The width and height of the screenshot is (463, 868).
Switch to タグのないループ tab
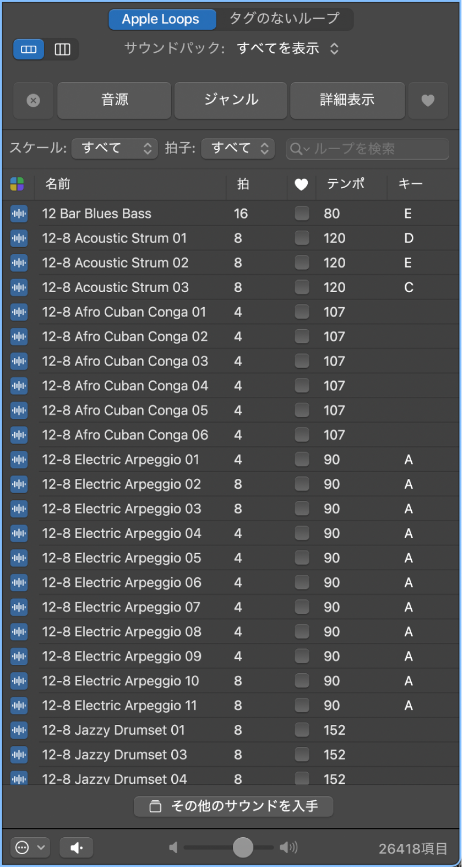(x=284, y=19)
